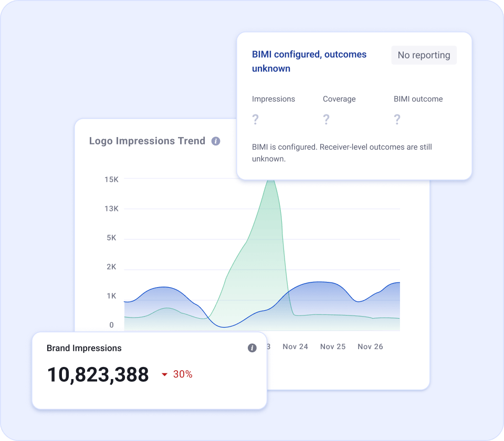Viewport: 504px width, 441px height.
Task: Click the Logo Impressions Trend title
Action: click(147, 141)
